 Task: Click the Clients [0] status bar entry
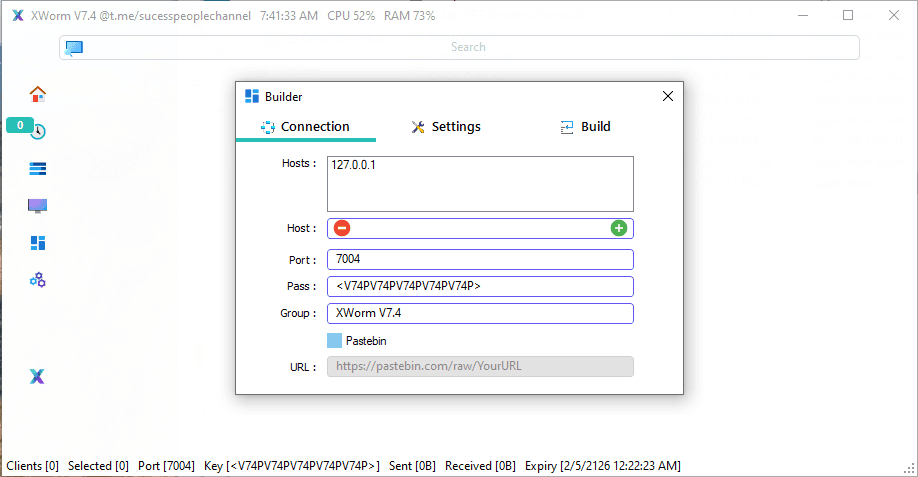pos(33,466)
